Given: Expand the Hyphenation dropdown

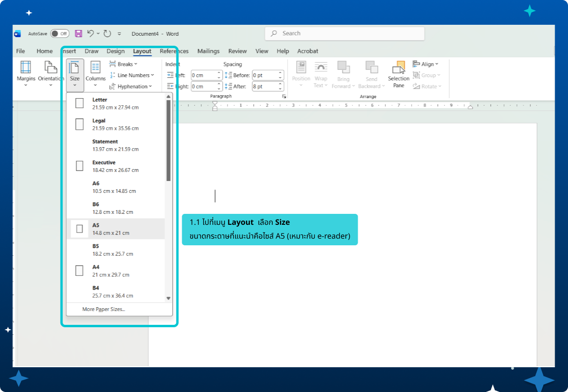Looking at the screenshot, I should (131, 87).
